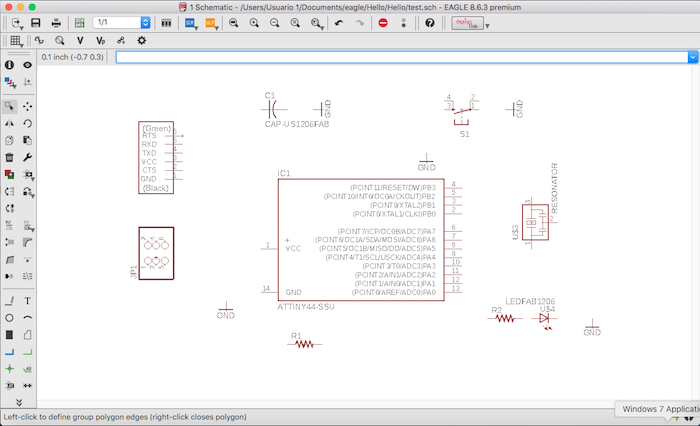
Task: Select the green Net tool
Action: [x=27, y=352]
